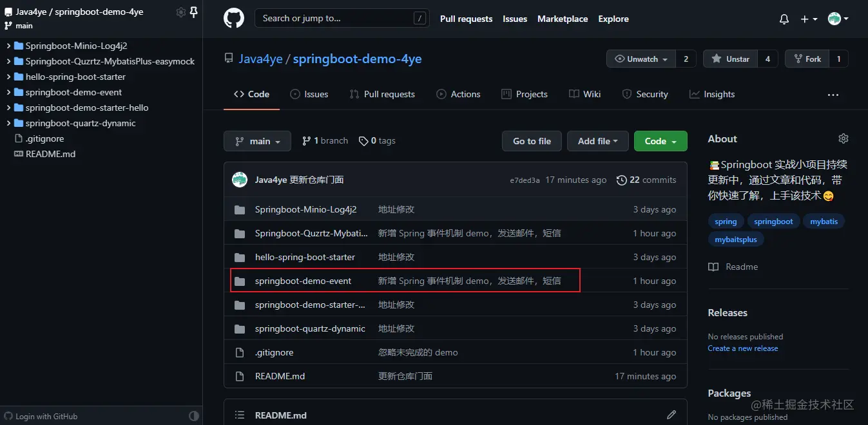Switch to the repository Issues tab
This screenshot has height=425, width=868.
(309, 94)
